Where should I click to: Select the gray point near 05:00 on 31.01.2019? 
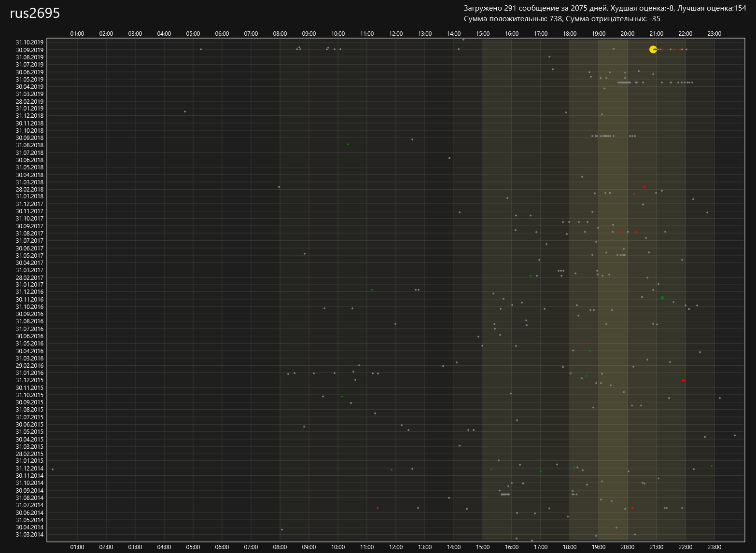pos(185,111)
